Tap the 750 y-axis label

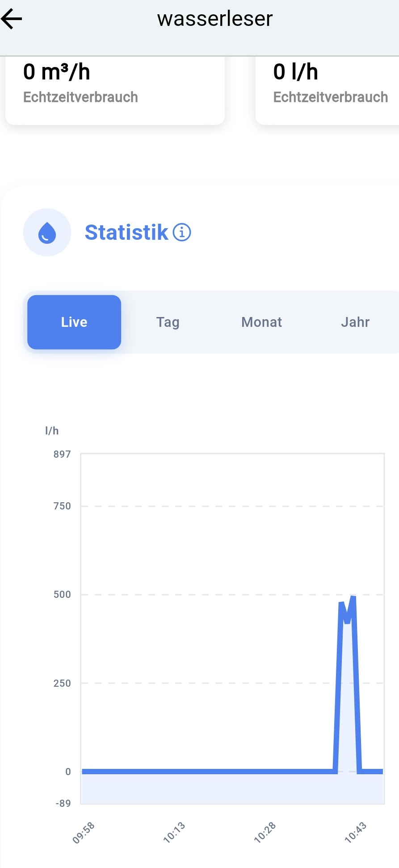pos(62,506)
